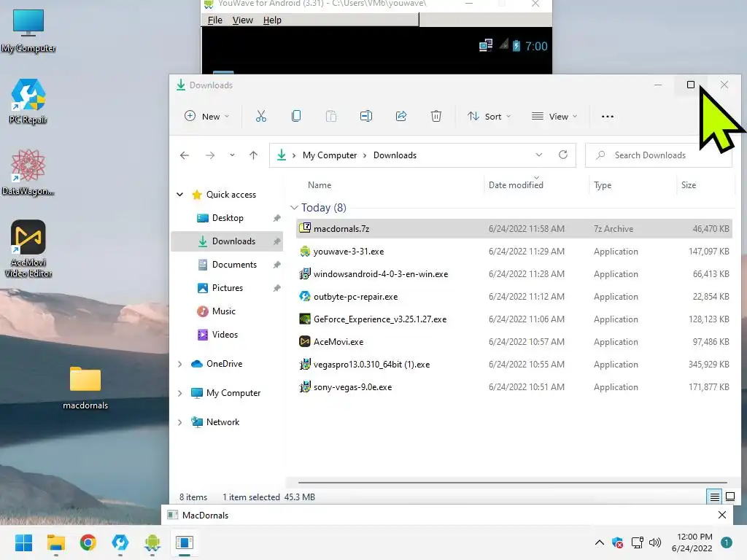Collapse the Quick access tree node

180,194
